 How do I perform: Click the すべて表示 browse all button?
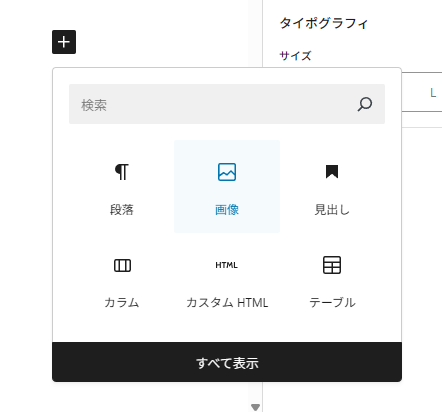pos(227,362)
